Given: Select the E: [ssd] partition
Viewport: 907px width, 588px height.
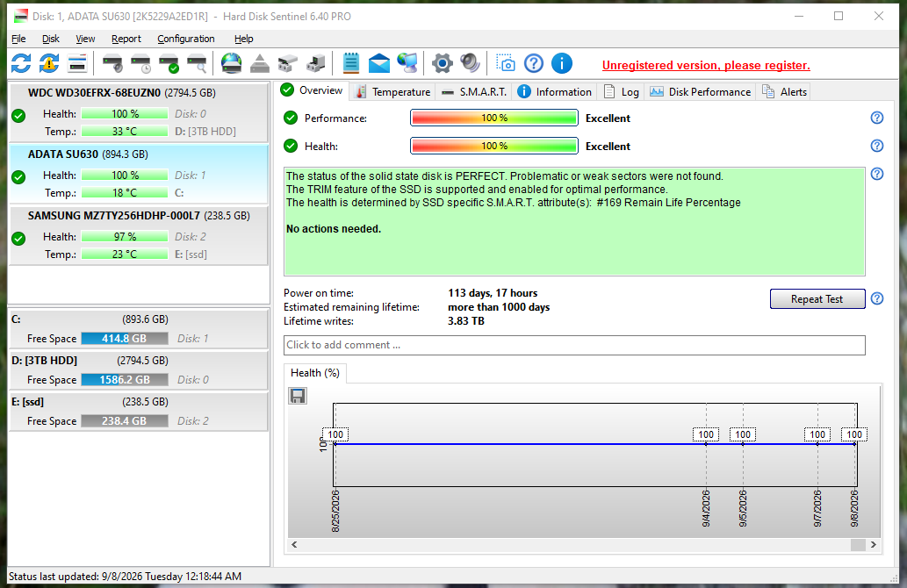Looking at the screenshot, I should pos(139,411).
